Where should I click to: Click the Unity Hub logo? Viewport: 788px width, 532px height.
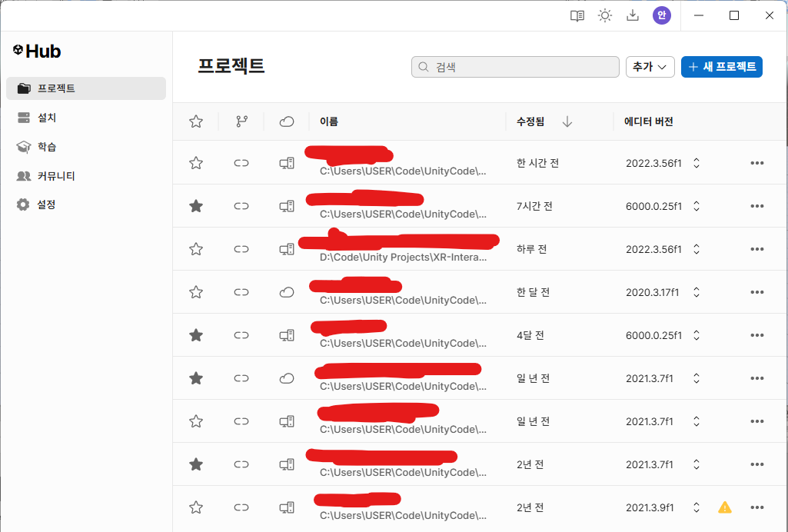pyautogui.click(x=37, y=51)
